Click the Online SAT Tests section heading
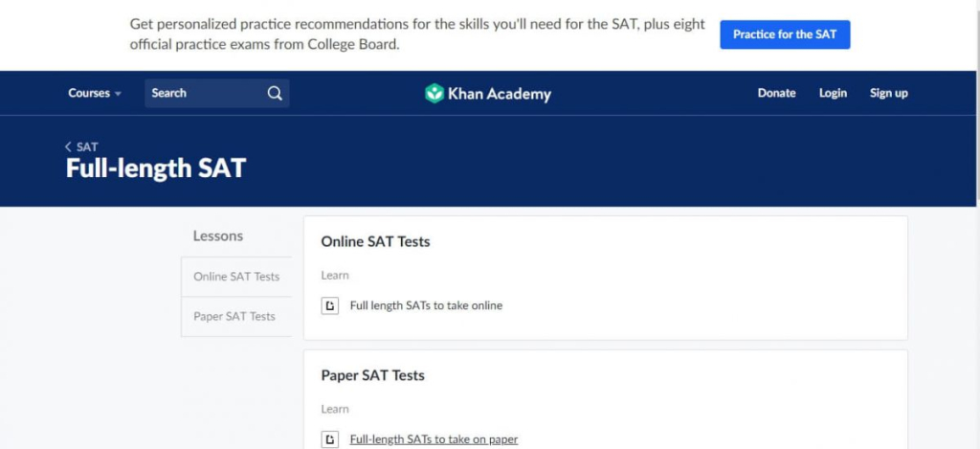The height and width of the screenshot is (449, 980). tap(375, 241)
